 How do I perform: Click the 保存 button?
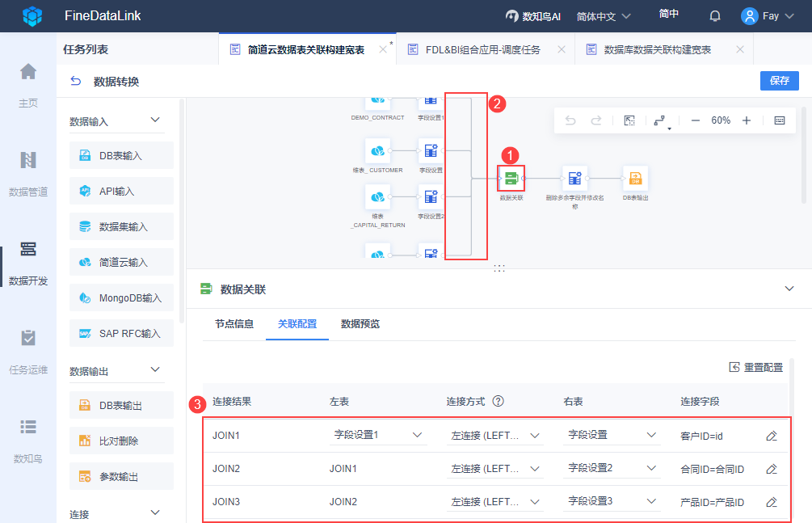pyautogui.click(x=780, y=80)
